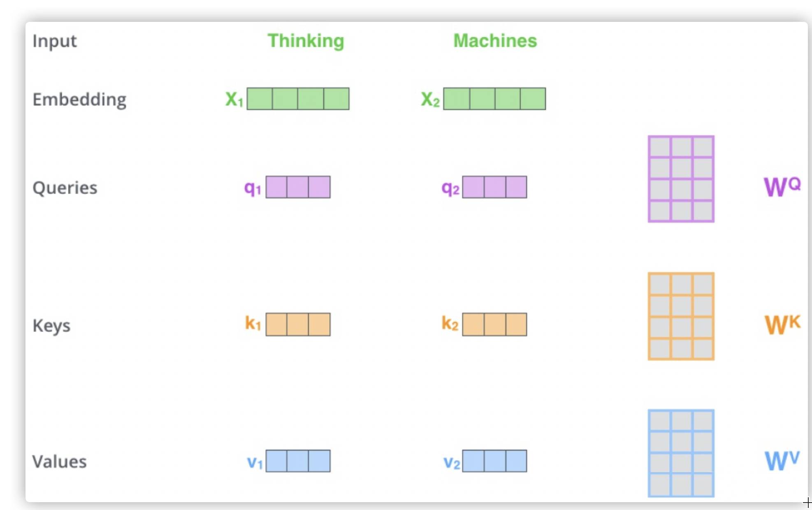812x510 pixels.
Task: Click the green word "Thinking"
Action: coord(306,41)
